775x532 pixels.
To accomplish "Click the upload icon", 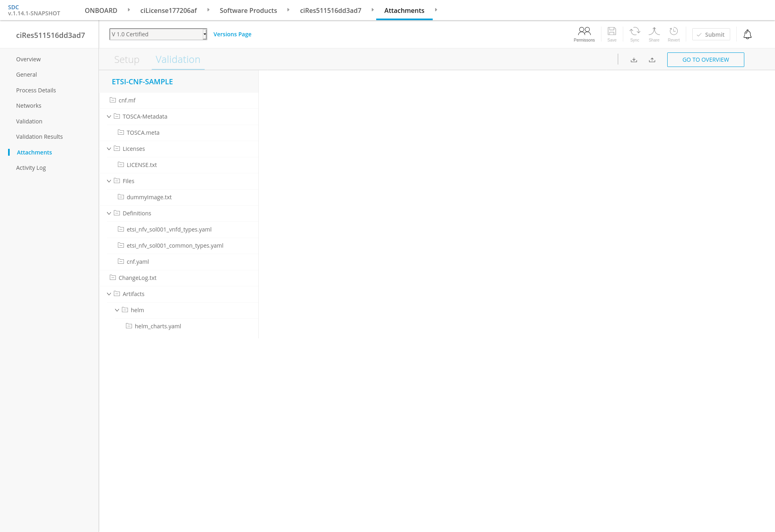I will point(652,60).
